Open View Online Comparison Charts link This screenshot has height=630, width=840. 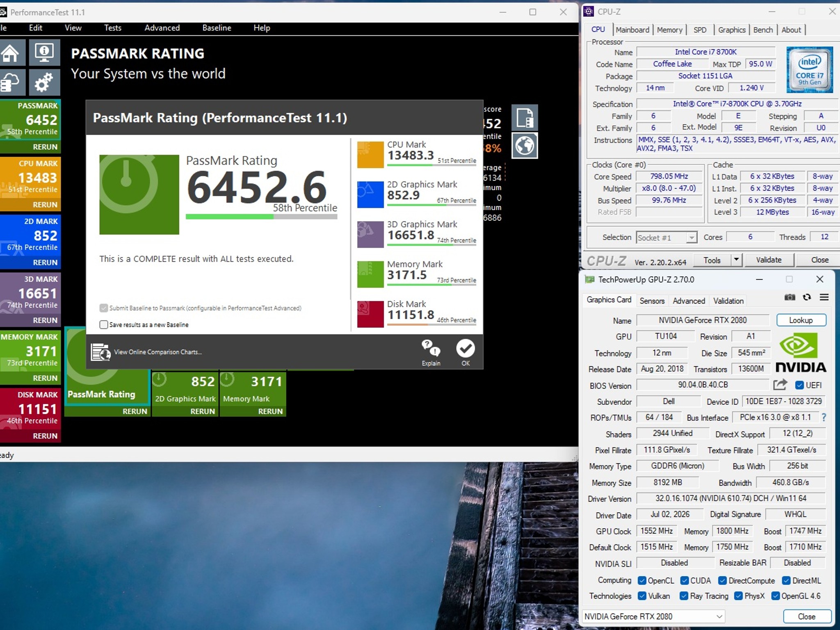[157, 352]
